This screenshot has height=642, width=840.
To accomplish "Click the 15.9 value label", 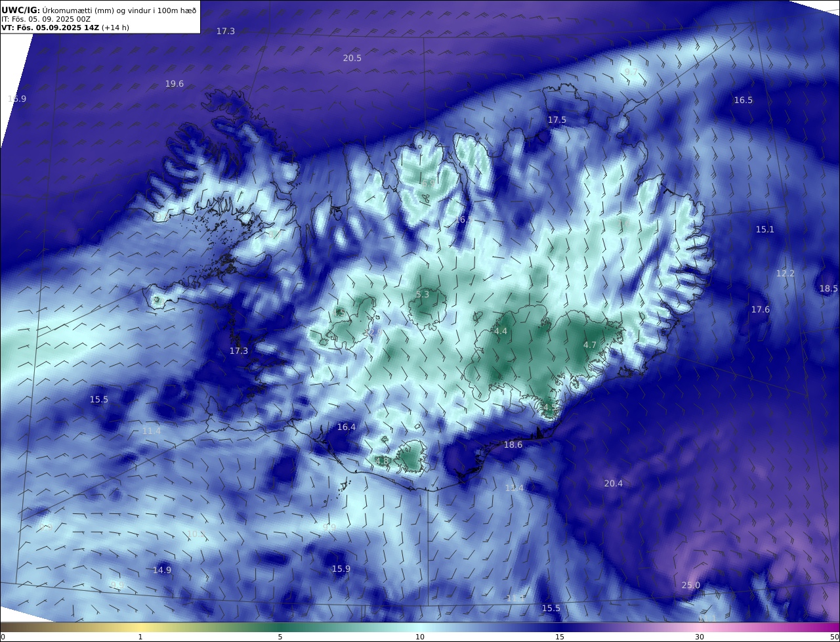I will pos(341,569).
